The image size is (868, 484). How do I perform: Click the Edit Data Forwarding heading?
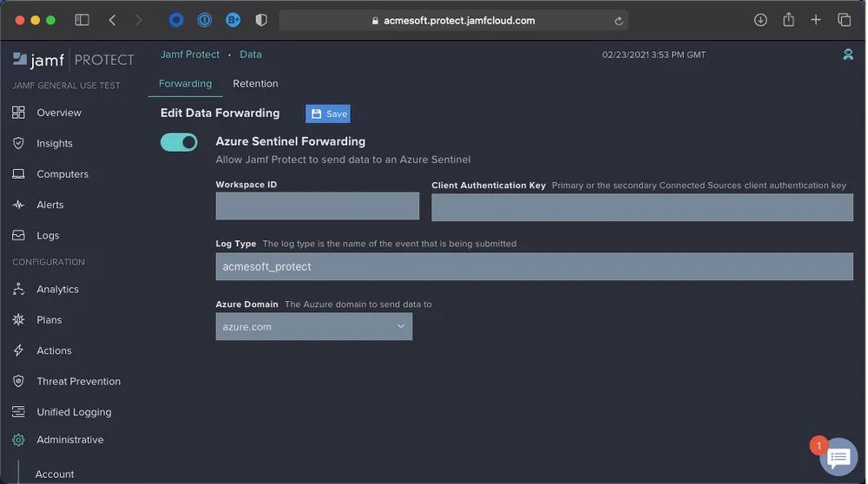[x=220, y=113]
